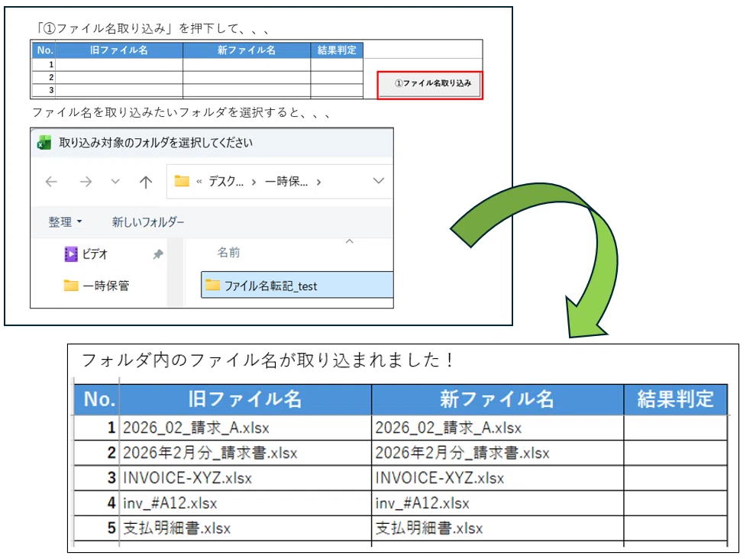The image size is (756, 559).
Task: Click row number 4 in the large table
Action: (96, 503)
